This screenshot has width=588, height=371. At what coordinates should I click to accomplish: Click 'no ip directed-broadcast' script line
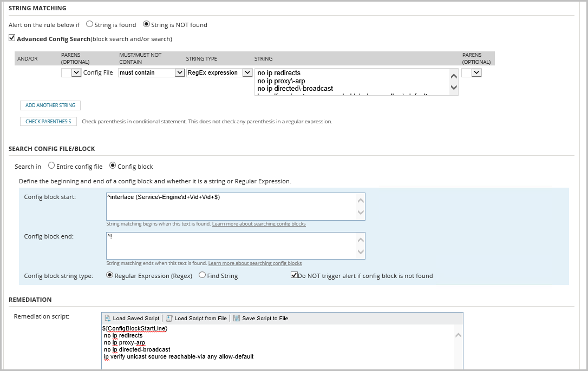[137, 349]
